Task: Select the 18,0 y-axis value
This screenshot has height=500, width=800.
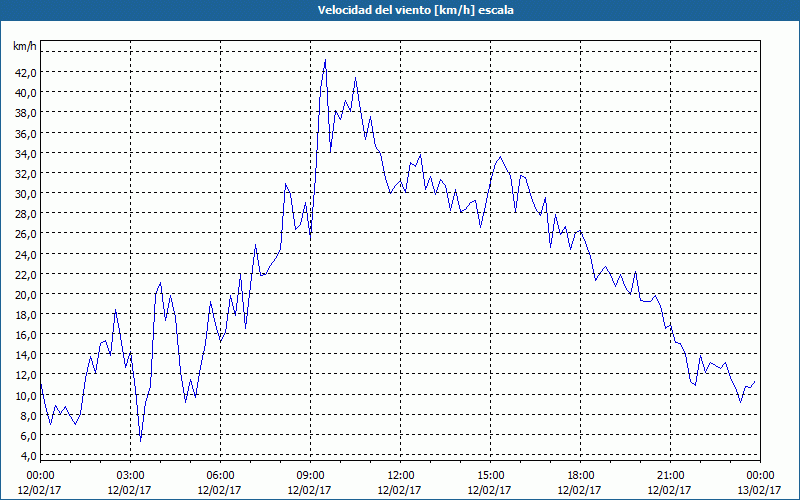Action: [x=26, y=315]
